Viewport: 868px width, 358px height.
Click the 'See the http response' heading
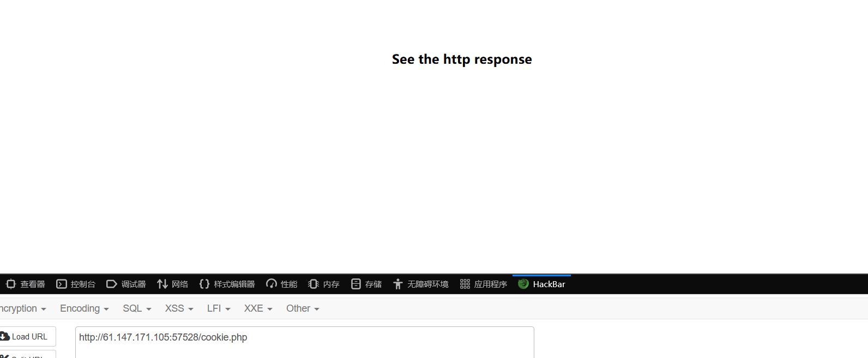coord(462,59)
